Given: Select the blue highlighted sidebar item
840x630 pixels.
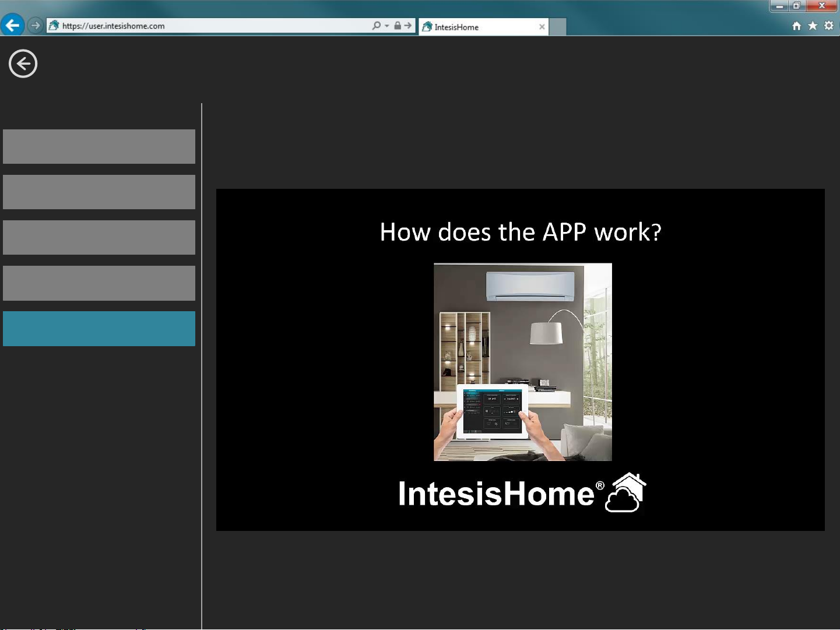Looking at the screenshot, I should pyautogui.click(x=99, y=329).
